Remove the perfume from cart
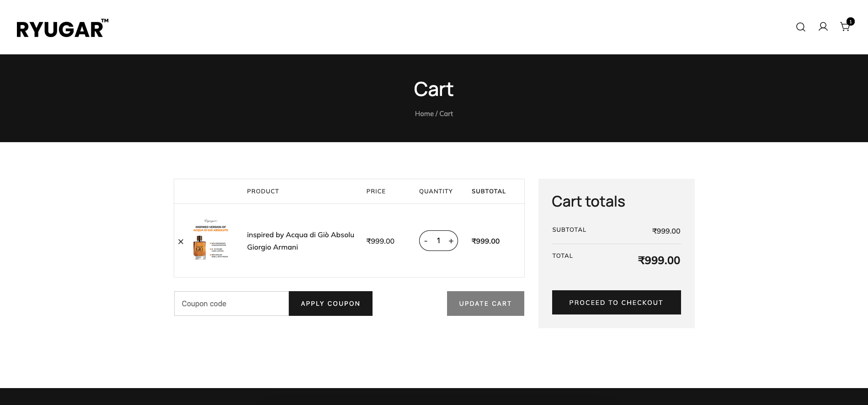Viewport: 868px width, 405px height. (x=181, y=241)
